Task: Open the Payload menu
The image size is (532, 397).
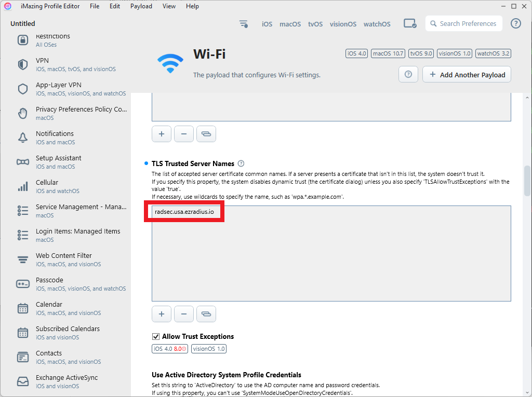Action: pos(141,6)
